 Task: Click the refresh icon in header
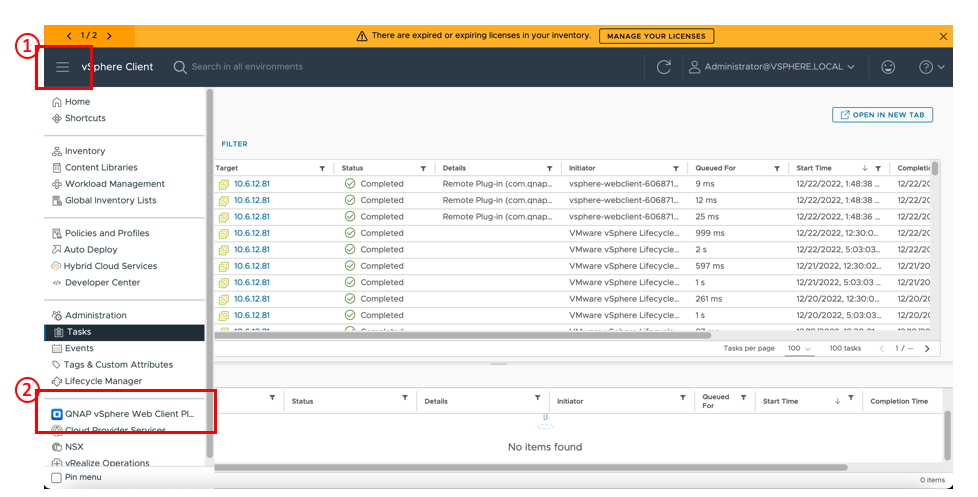click(664, 67)
